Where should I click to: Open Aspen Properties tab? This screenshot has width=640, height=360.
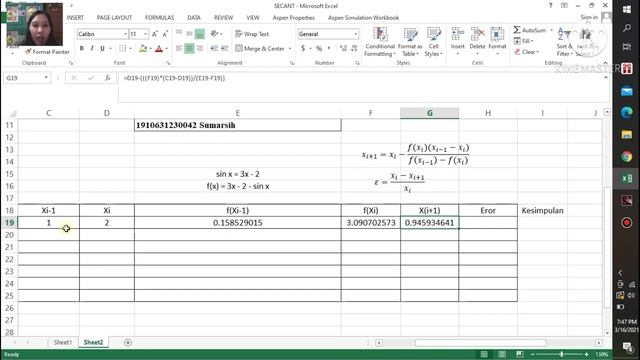(293, 18)
